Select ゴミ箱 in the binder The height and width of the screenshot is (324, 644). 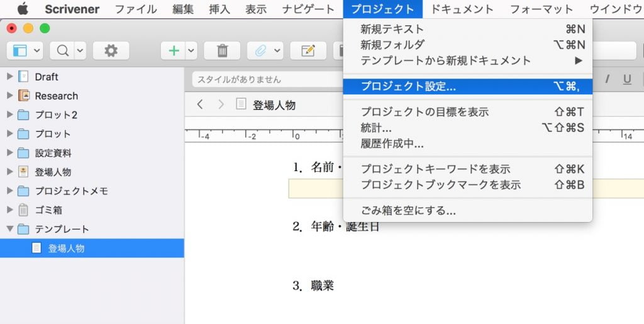pyautogui.click(x=48, y=210)
